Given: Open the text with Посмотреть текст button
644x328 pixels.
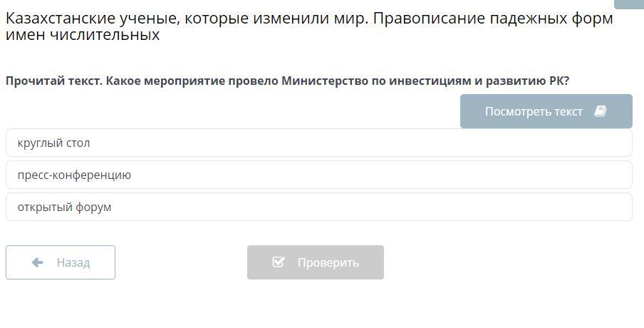Looking at the screenshot, I should (x=546, y=111).
